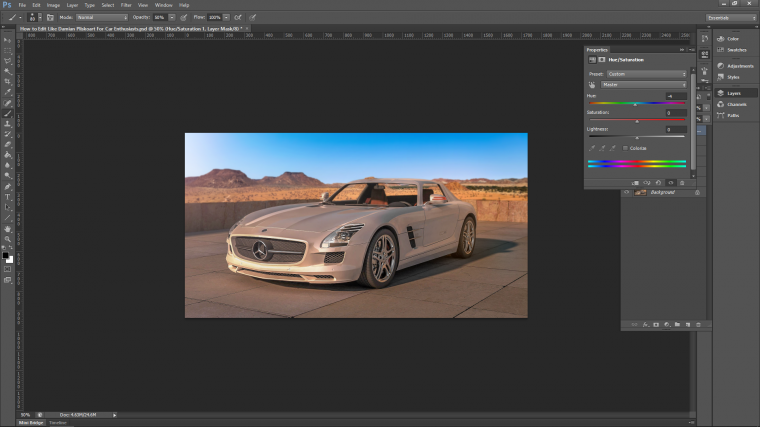
Task: Open the Filter menu
Action: coord(126,5)
